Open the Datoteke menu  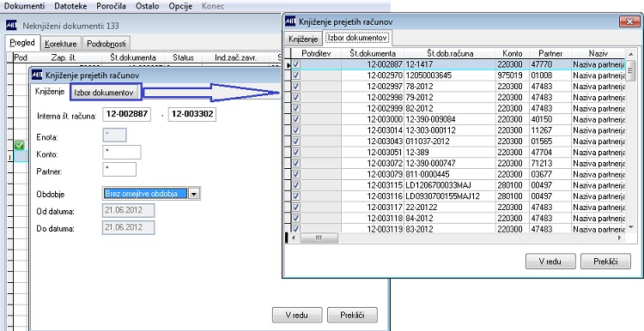coord(70,6)
